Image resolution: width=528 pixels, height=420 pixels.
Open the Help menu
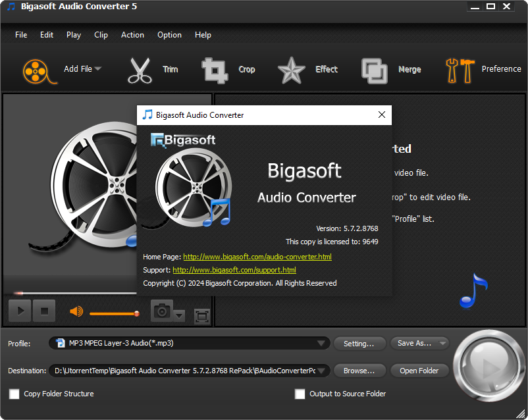203,35
